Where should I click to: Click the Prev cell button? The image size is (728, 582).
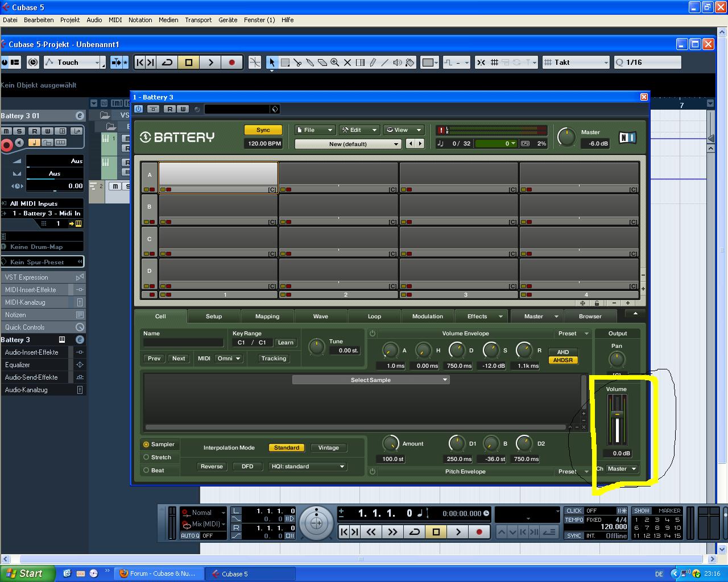pos(154,359)
